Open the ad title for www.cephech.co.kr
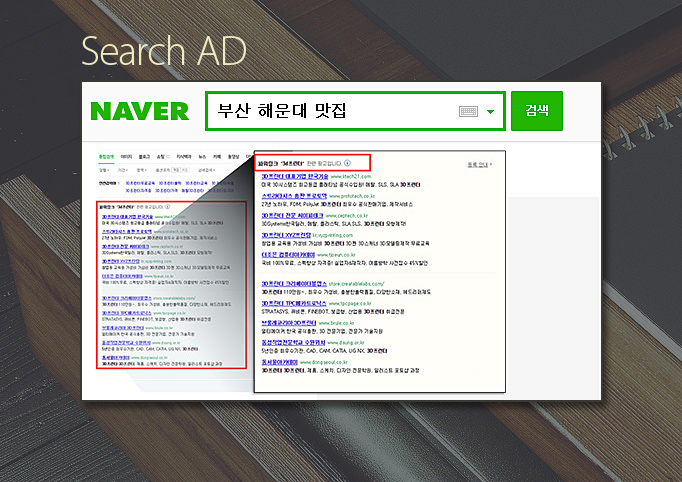This screenshot has width=682, height=482. coord(293,215)
